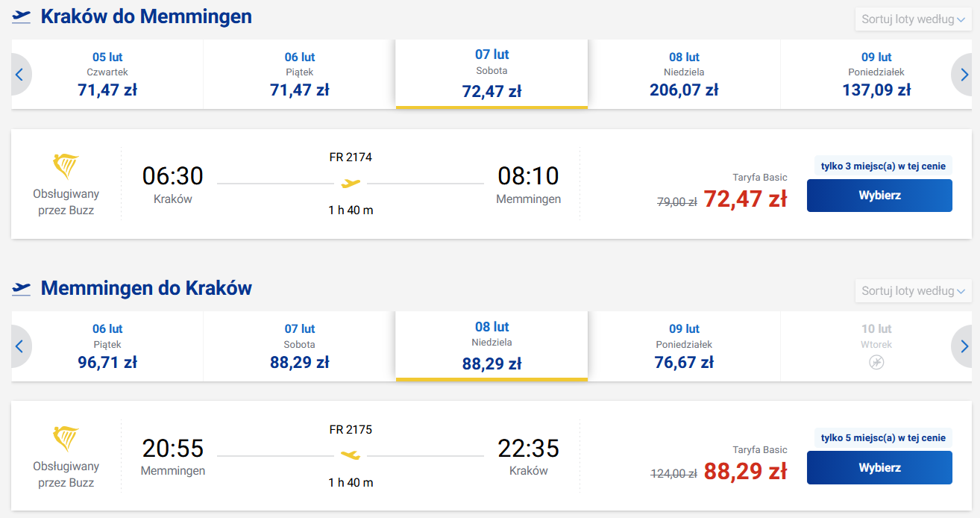Screen dimensions: 980x518
Task: Select return date 07 lut Sobota
Action: point(300,346)
